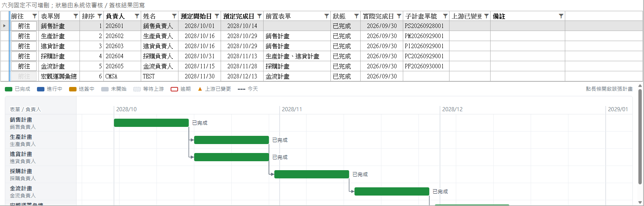Click 2028/11 month header in timeline
Image resolution: width=644 pixels, height=206 pixels.
(292, 109)
